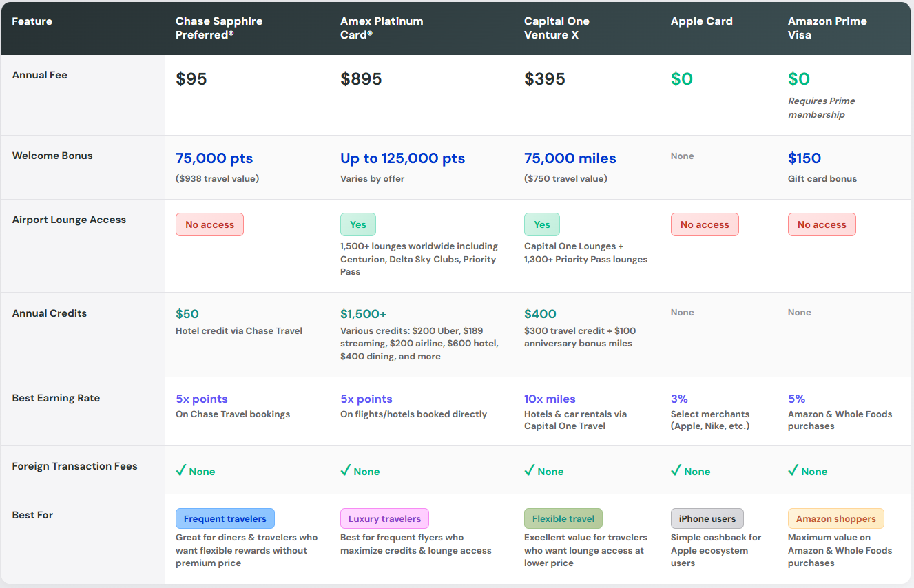Click the 75,000 pts welcome bonus
The height and width of the screenshot is (588, 914).
tap(214, 158)
